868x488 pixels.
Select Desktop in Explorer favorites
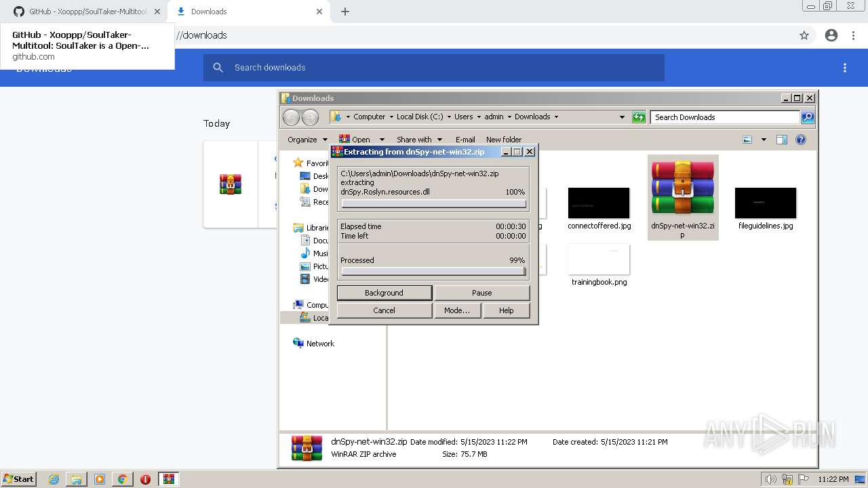315,176
